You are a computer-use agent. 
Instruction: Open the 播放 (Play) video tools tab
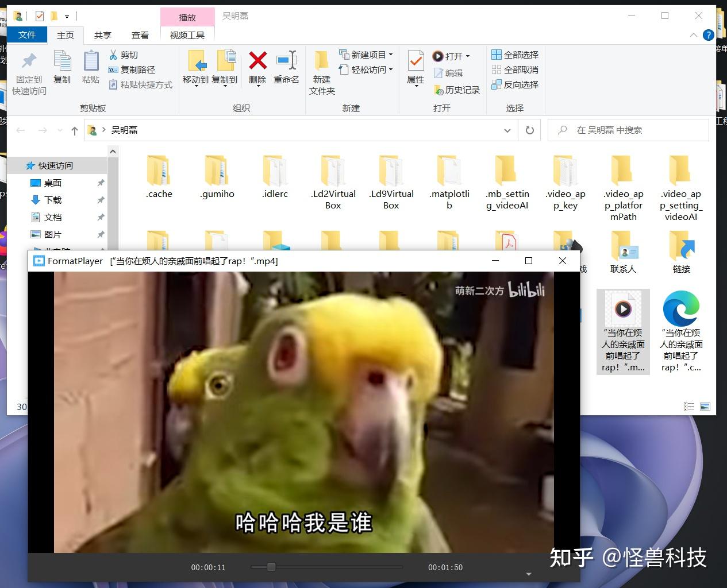(187, 17)
